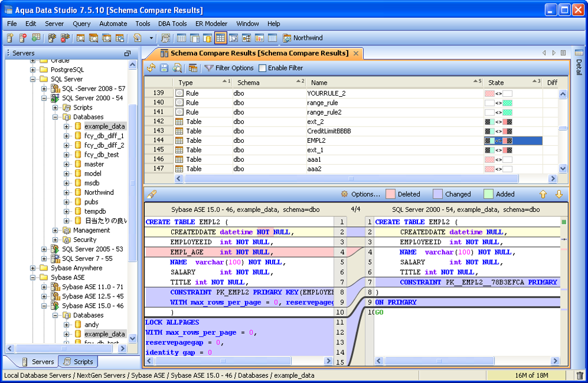The height and width of the screenshot is (383, 588).
Task: Jump to the previous difference with up arrow
Action: pos(543,194)
